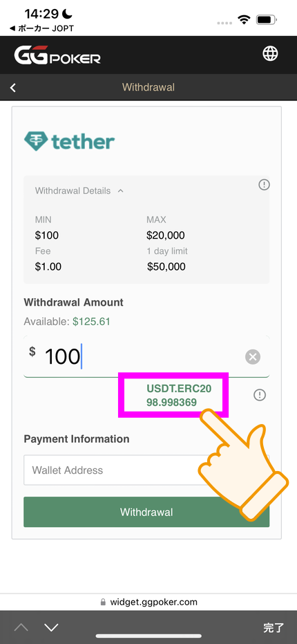Click the GGPoker logo
The width and height of the screenshot is (297, 644).
57,55
